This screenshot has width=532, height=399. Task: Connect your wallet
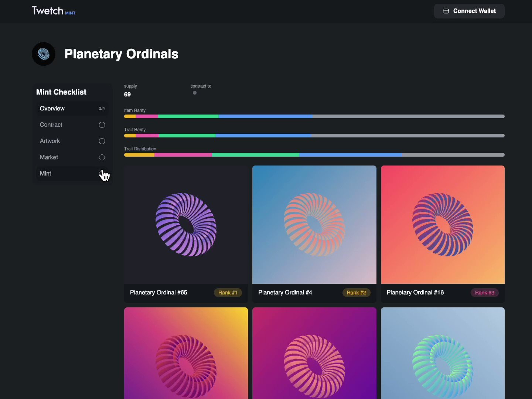tap(469, 11)
